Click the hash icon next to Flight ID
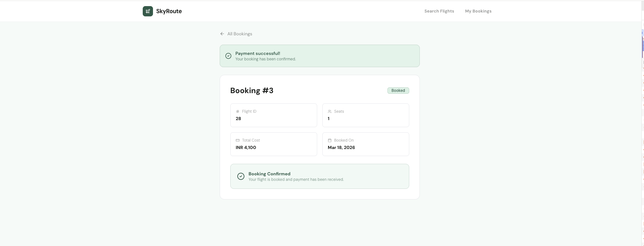This screenshot has width=644, height=246. 238,111
